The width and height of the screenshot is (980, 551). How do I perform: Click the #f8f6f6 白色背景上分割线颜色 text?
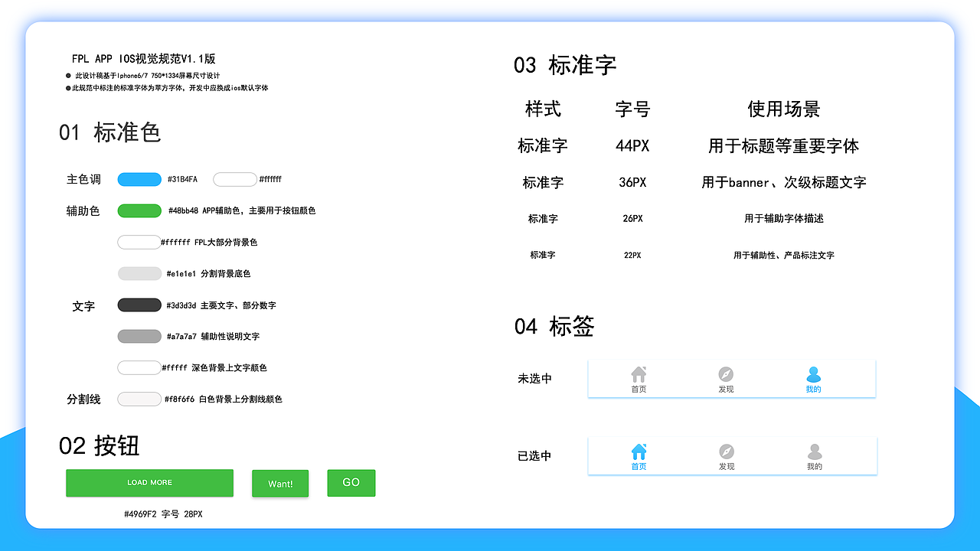(x=224, y=399)
